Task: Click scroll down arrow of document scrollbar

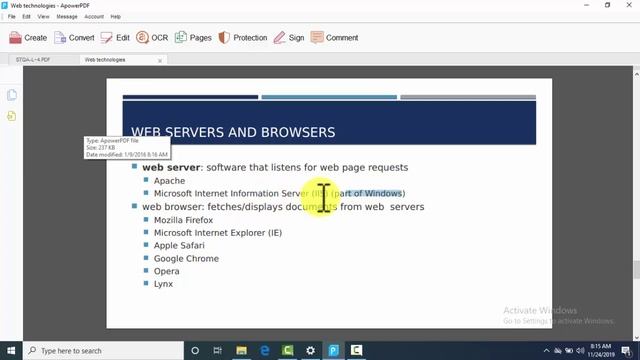Action: (x=636, y=337)
